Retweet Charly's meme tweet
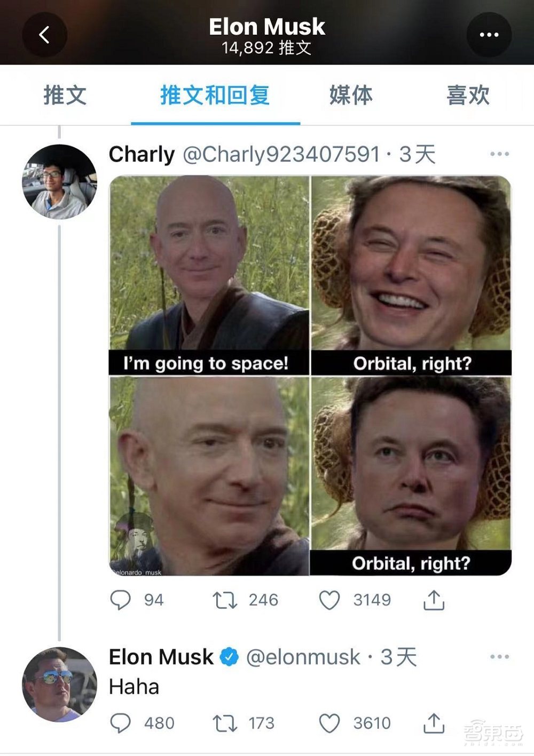This screenshot has height=756, width=534. [225, 600]
